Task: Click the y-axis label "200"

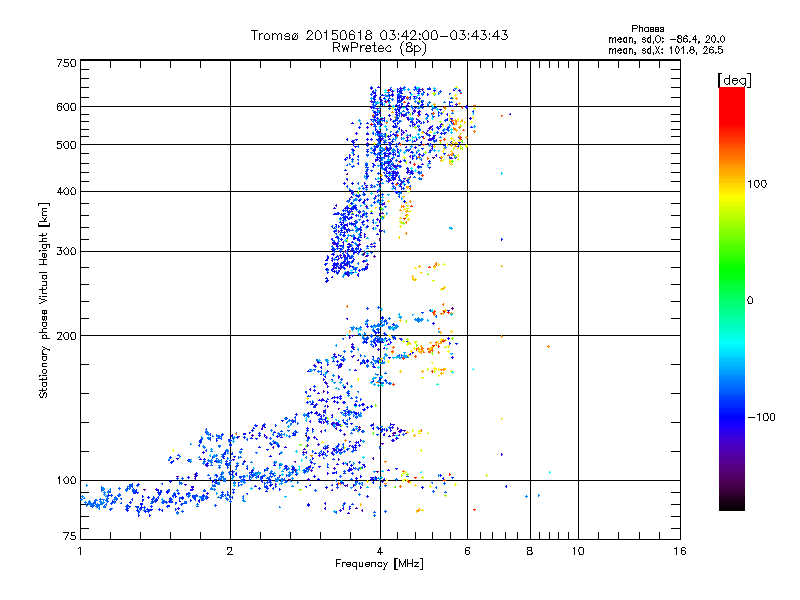Action: [x=66, y=336]
